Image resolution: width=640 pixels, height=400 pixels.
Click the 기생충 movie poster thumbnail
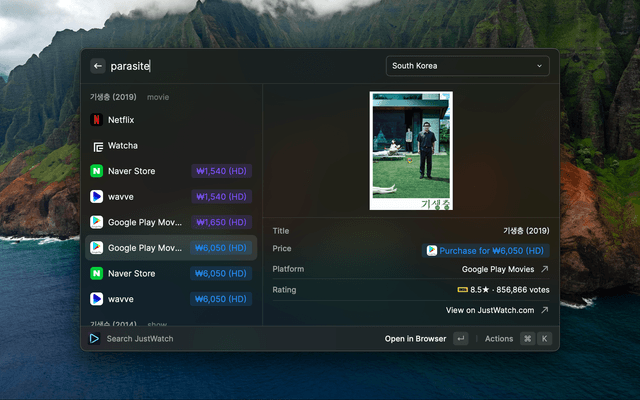(x=411, y=151)
